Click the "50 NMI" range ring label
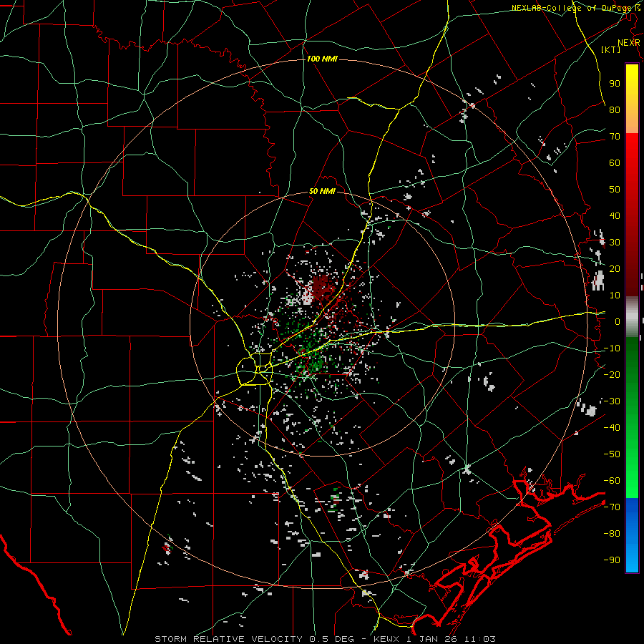 [322, 191]
